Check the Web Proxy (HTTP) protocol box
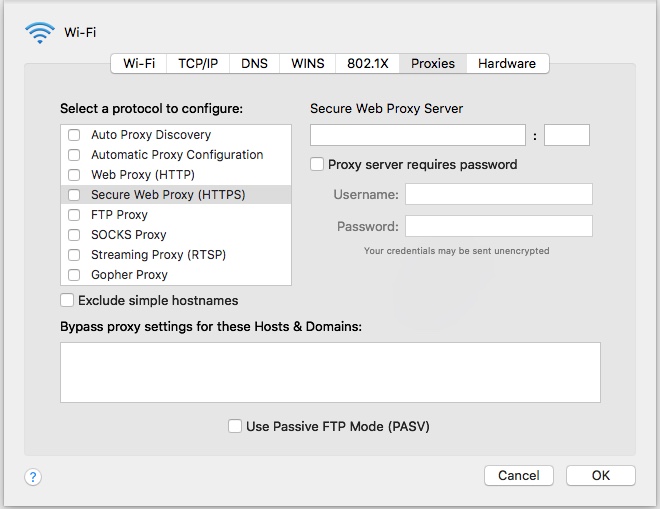 [x=74, y=175]
